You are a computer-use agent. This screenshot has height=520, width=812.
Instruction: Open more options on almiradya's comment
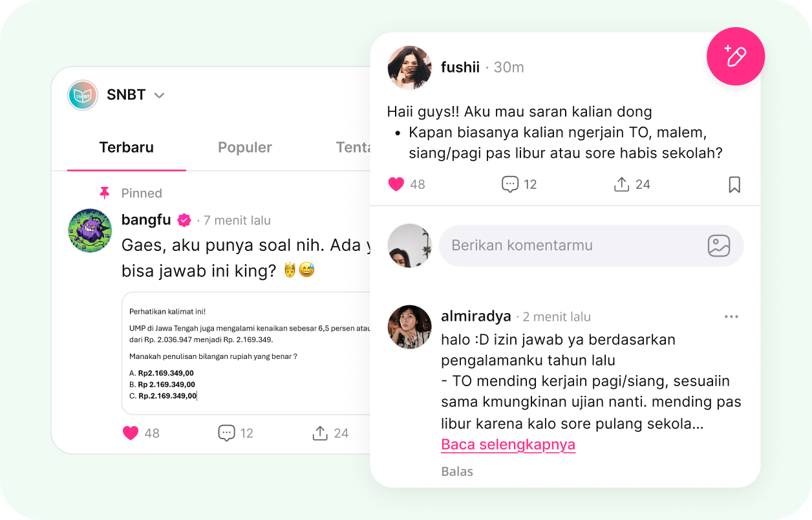(x=731, y=317)
